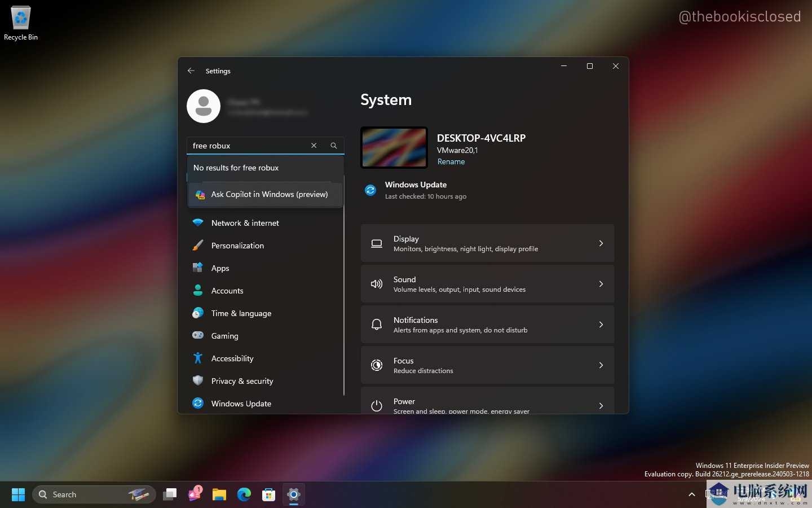Click the Notifications bell icon
The height and width of the screenshot is (508, 812).
[377, 325]
